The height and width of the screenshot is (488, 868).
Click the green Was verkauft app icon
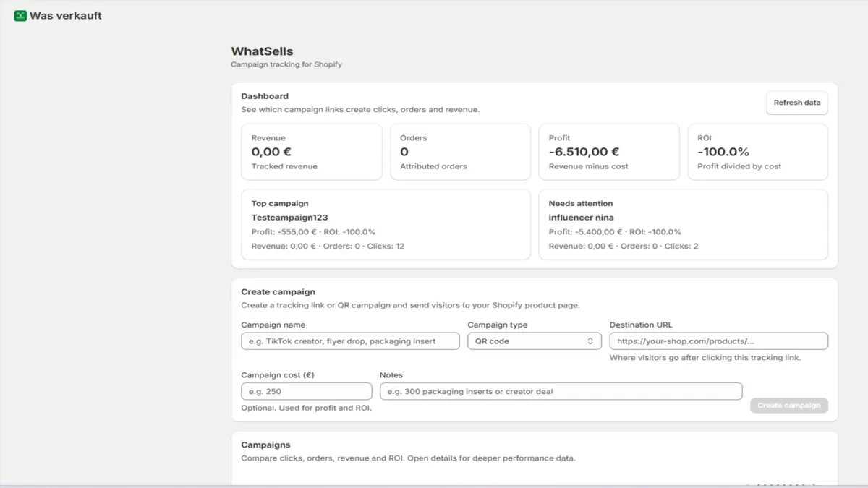(x=20, y=15)
